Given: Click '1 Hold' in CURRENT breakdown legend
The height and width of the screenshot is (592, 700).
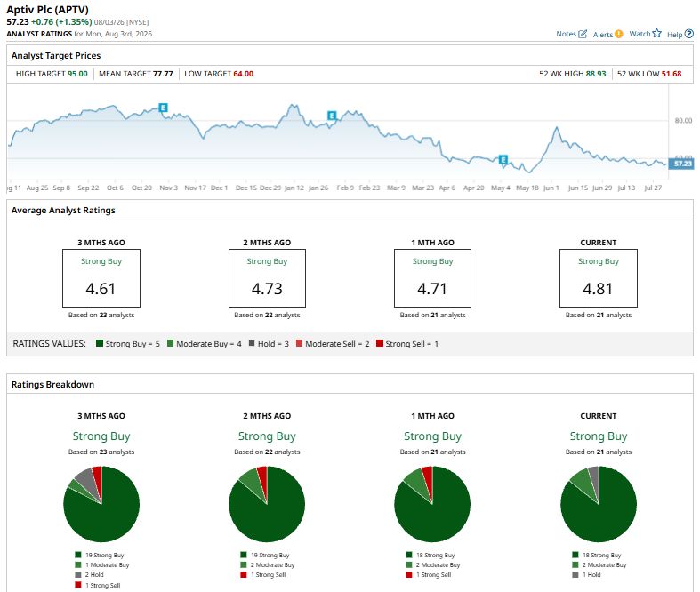Looking at the screenshot, I should pyautogui.click(x=591, y=574).
